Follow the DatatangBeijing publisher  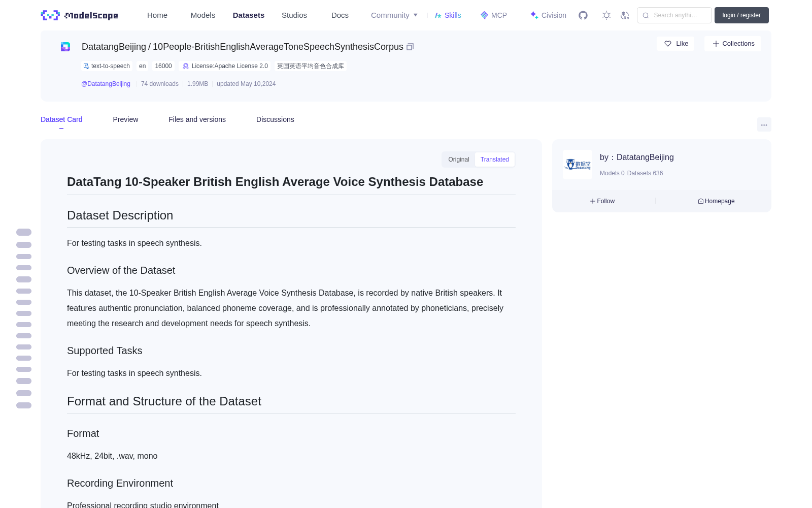[x=602, y=201]
